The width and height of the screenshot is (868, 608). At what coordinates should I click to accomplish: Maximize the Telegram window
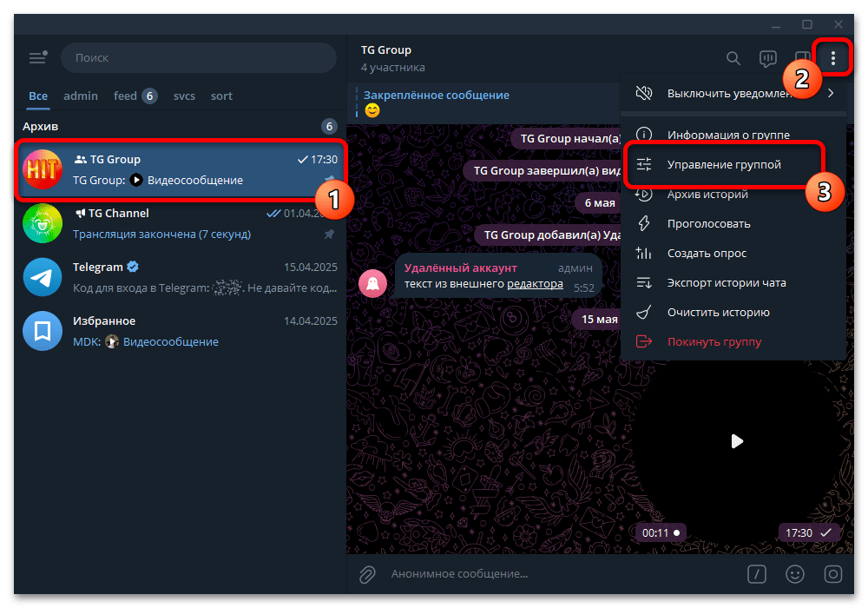click(x=807, y=24)
